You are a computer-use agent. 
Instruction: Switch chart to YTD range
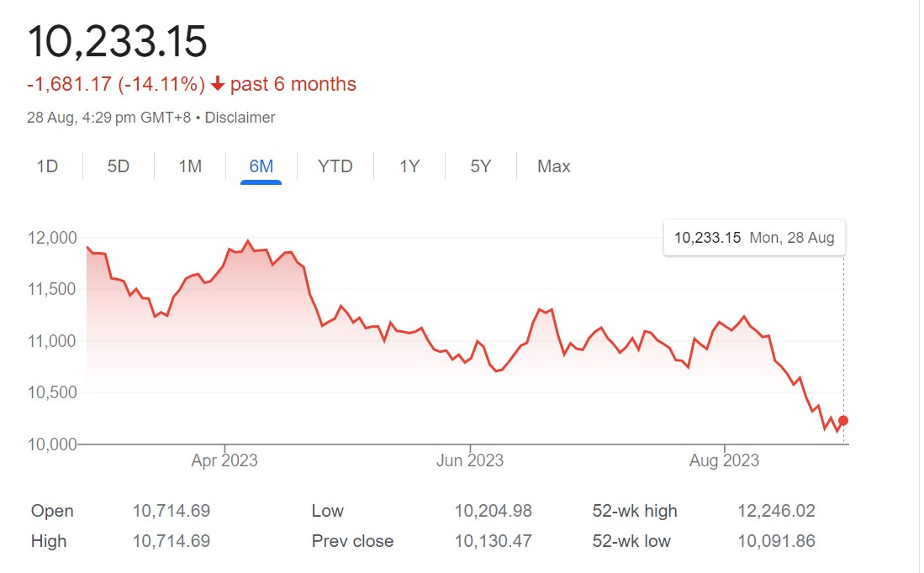(x=335, y=166)
